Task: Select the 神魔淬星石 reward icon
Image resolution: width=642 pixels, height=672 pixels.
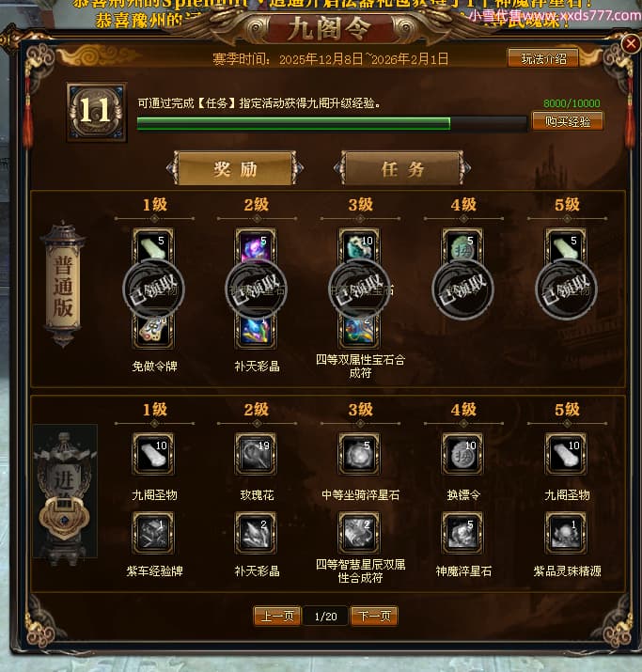Action: 462,533
